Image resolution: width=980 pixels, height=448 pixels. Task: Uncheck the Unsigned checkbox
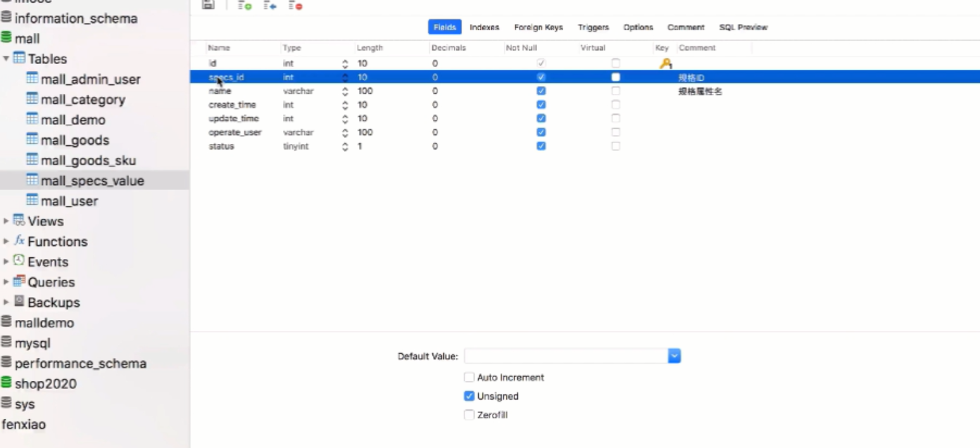pyautogui.click(x=469, y=396)
